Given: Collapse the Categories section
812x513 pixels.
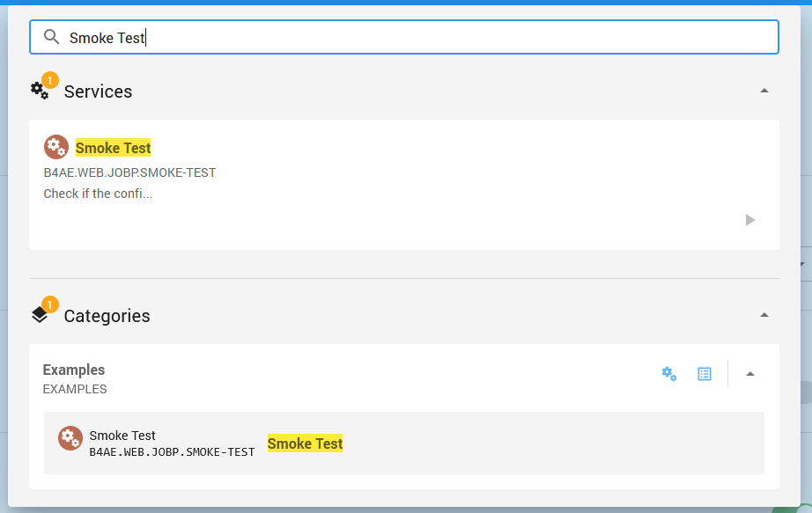Looking at the screenshot, I should [764, 313].
